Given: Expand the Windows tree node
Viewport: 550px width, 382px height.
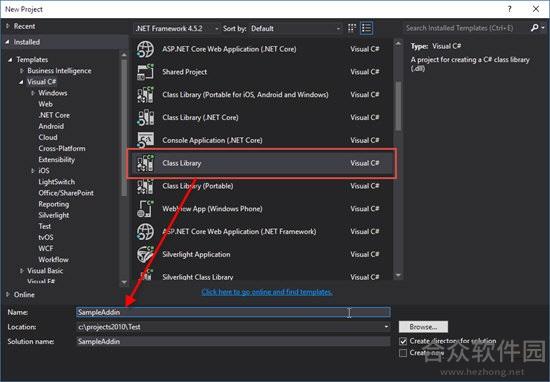Looking at the screenshot, I should click(x=33, y=93).
